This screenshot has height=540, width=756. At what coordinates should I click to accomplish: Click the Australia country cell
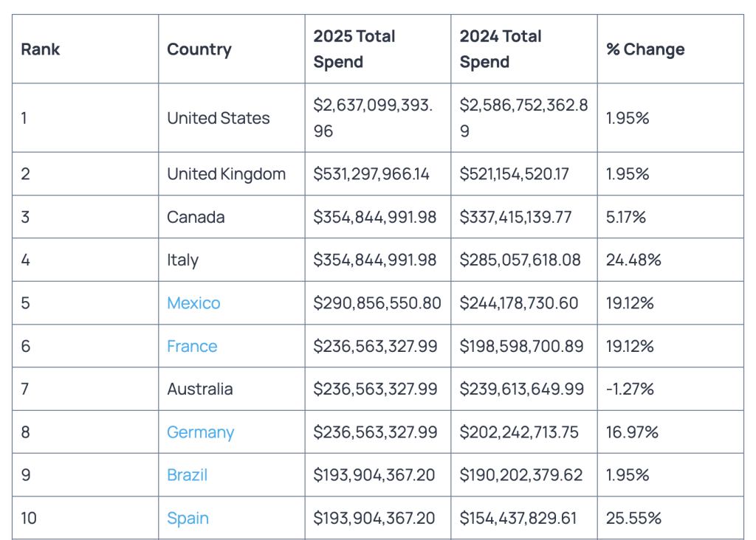click(200, 389)
